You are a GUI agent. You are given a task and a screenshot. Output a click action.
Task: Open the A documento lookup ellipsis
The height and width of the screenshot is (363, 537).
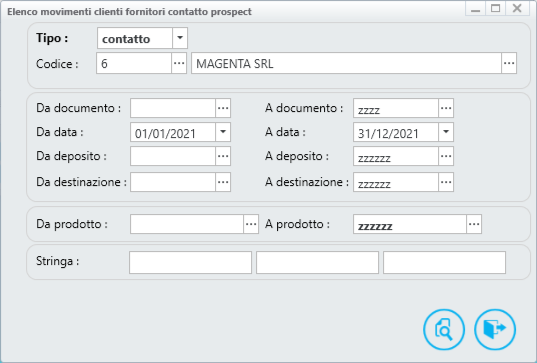[446, 108]
